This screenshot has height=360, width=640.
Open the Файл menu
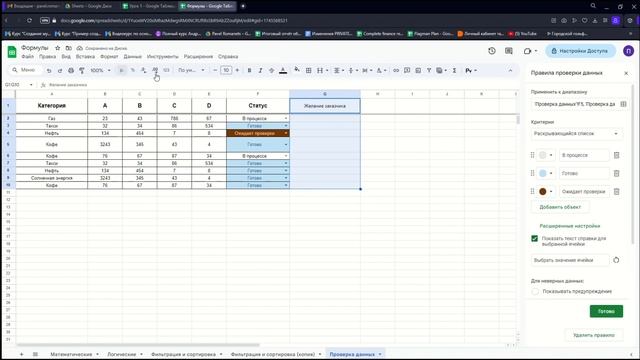tap(28, 57)
